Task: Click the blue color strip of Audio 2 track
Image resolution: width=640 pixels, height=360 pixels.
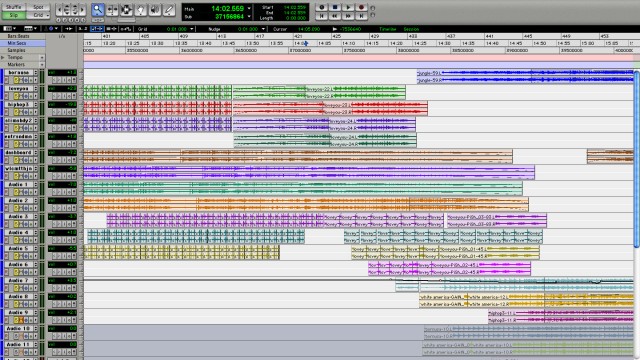Action: point(2,204)
